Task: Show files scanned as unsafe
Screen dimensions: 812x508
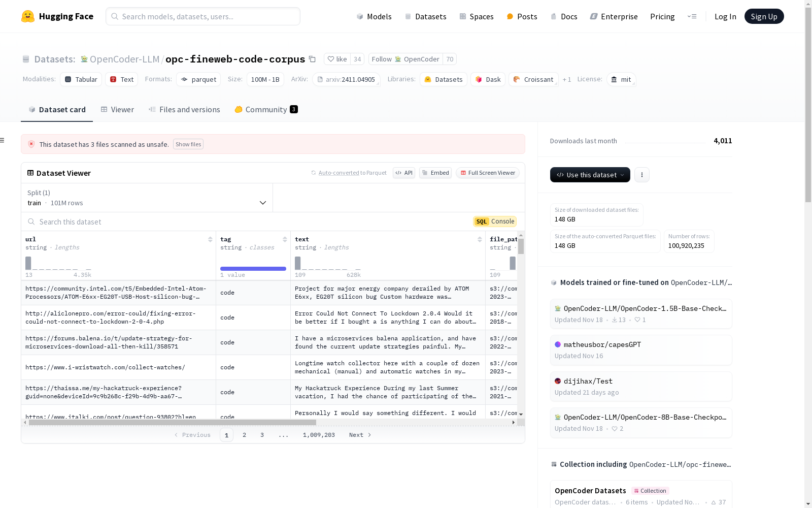Action: click(188, 144)
